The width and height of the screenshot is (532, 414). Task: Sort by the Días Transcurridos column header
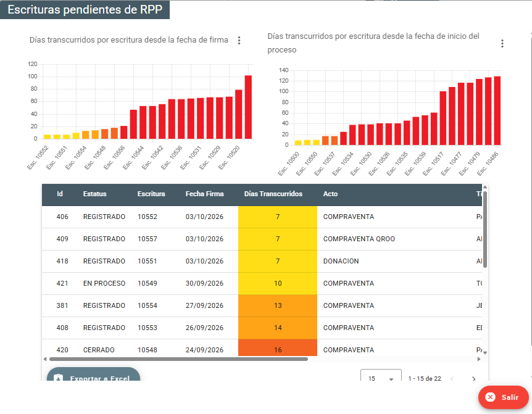(273, 194)
